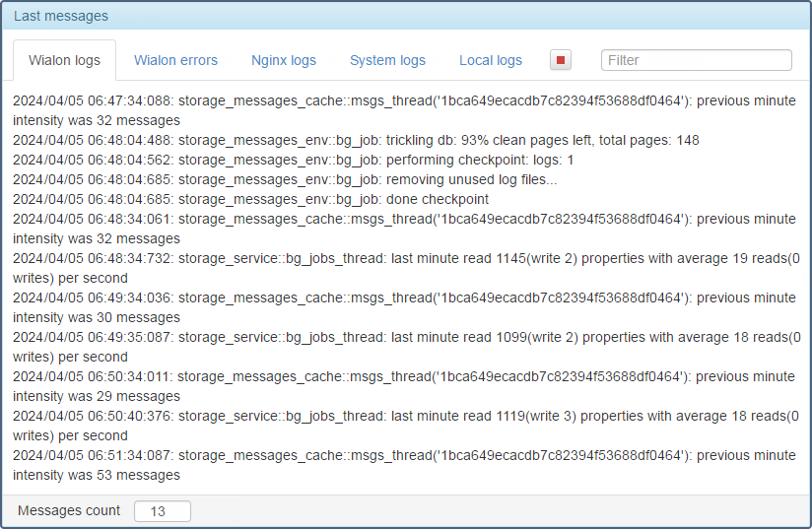Click the 06:48:34:732 storage_service log entry
The width and height of the screenshot is (812, 529).
point(406,268)
